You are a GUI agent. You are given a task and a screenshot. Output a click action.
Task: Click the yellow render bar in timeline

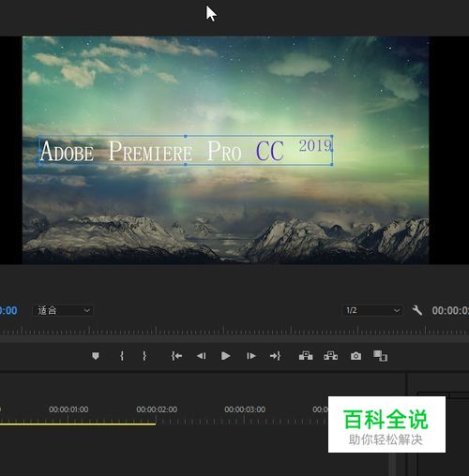pyautogui.click(x=78, y=424)
